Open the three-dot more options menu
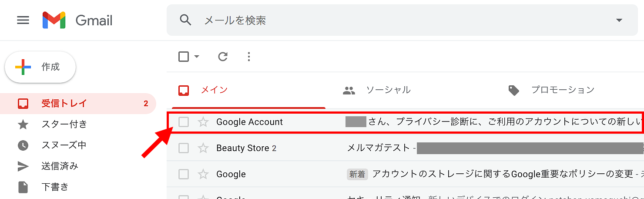The image size is (644, 199). (x=249, y=57)
